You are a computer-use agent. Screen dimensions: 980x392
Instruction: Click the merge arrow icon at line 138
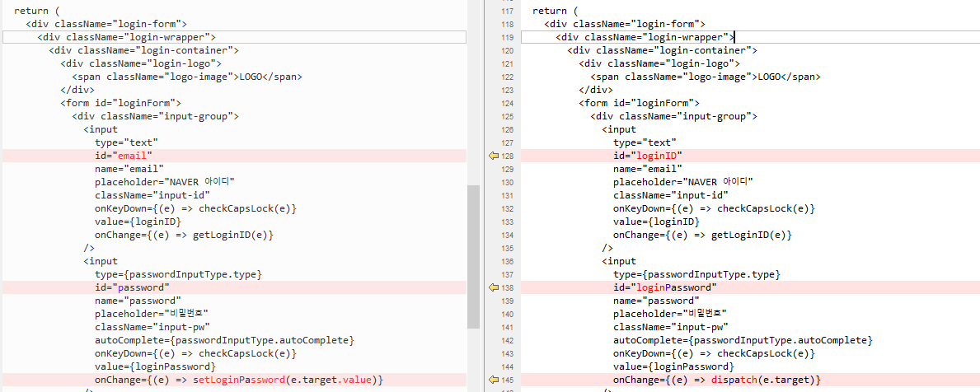point(493,287)
